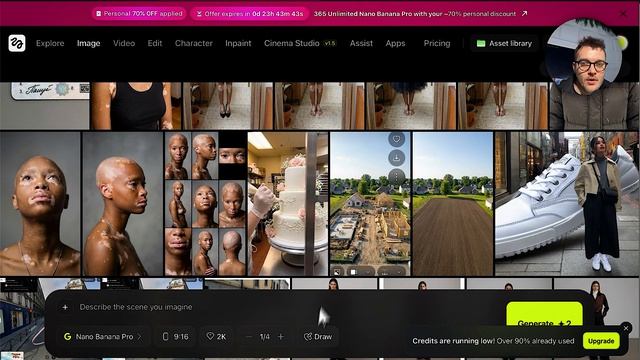640x360 pixels.
Task: Click the plus icon to add a reference image
Action: (65, 307)
